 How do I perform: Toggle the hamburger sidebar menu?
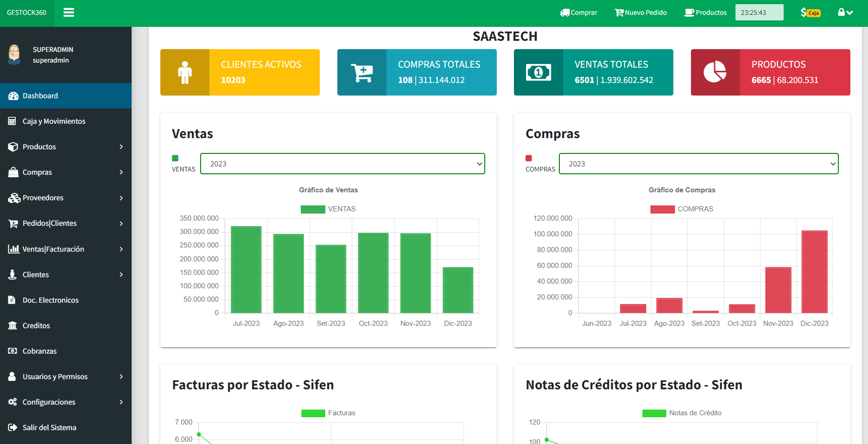[69, 13]
